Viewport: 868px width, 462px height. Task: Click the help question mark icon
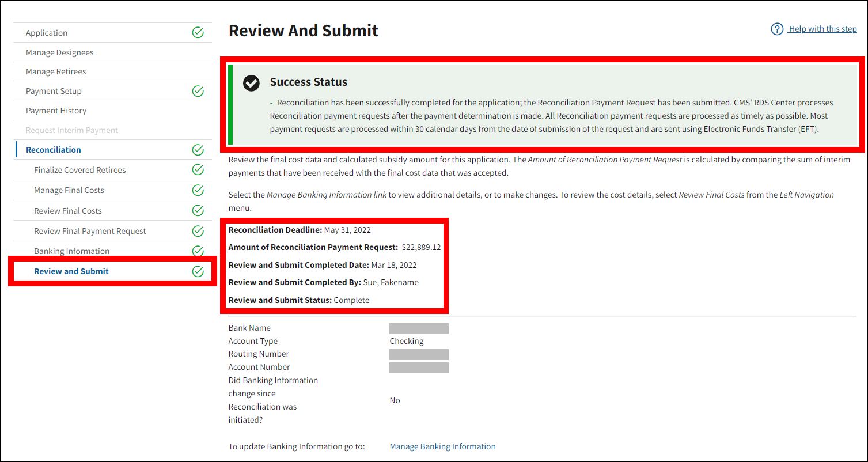tap(777, 29)
